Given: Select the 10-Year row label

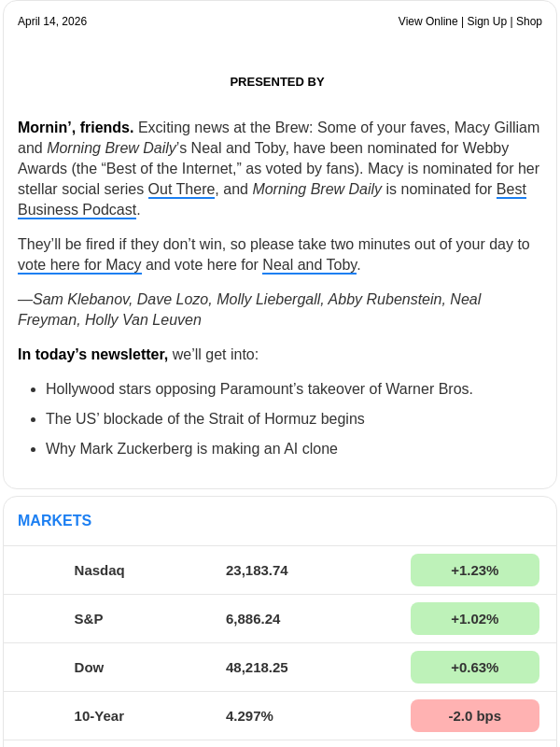Looking at the screenshot, I should (x=99, y=716).
